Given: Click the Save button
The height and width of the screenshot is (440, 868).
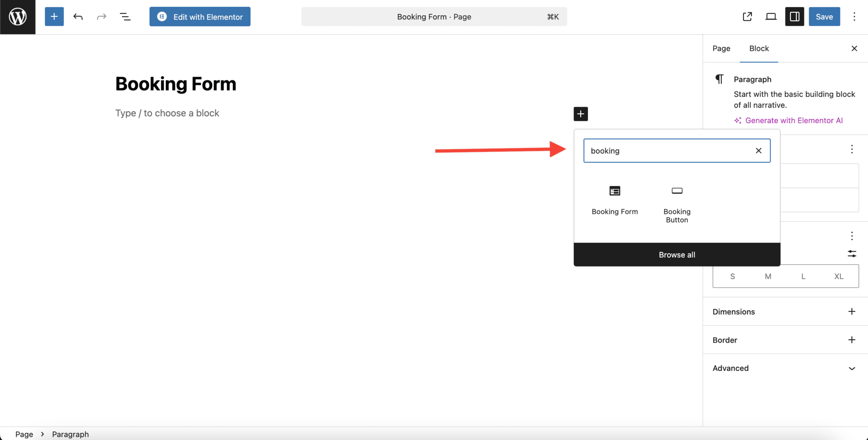Looking at the screenshot, I should (824, 17).
